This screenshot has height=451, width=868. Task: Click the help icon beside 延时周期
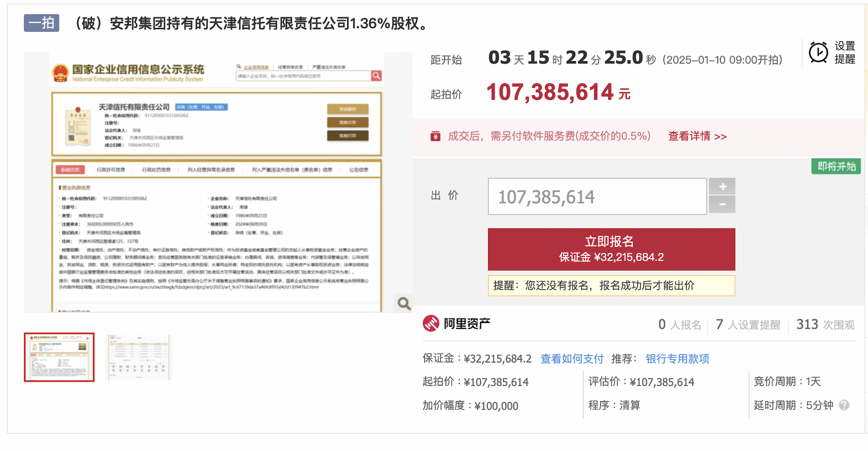coord(844,405)
